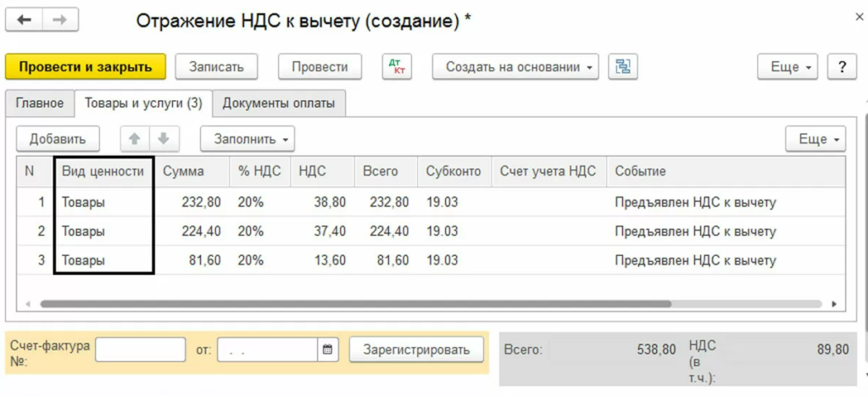Screen dimensions: 868x396
Task: Click the horizontal table scrollbar
Action: tap(355, 304)
